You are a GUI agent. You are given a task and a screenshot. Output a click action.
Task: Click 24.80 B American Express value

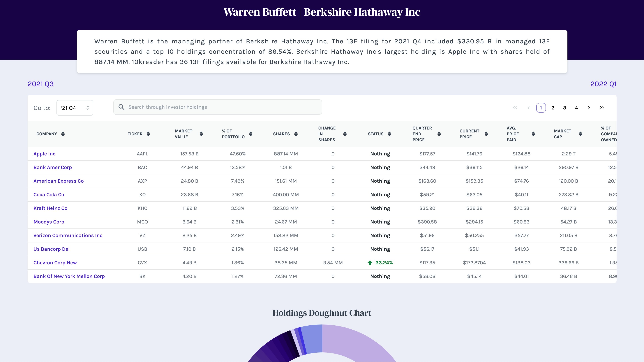189,181
